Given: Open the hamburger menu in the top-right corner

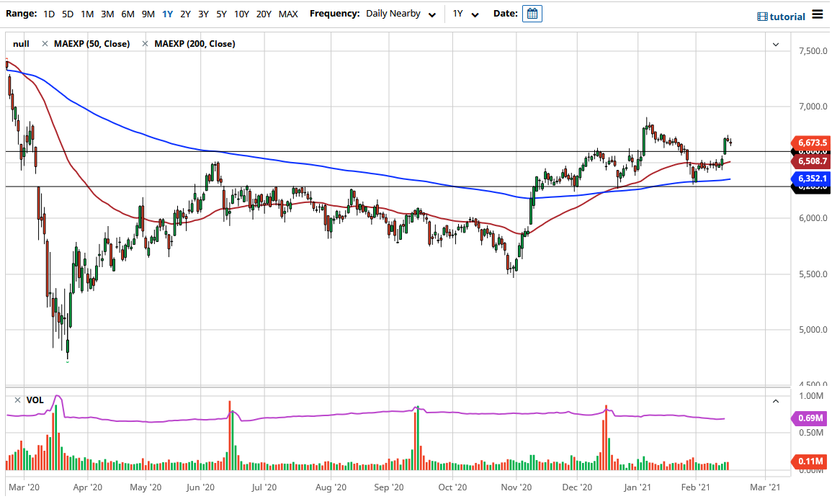Looking at the screenshot, I should click(818, 14).
